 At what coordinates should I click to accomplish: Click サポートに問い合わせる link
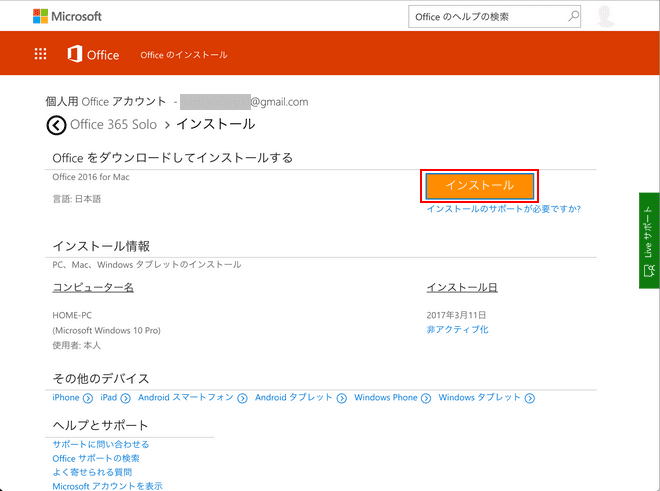tap(101, 444)
